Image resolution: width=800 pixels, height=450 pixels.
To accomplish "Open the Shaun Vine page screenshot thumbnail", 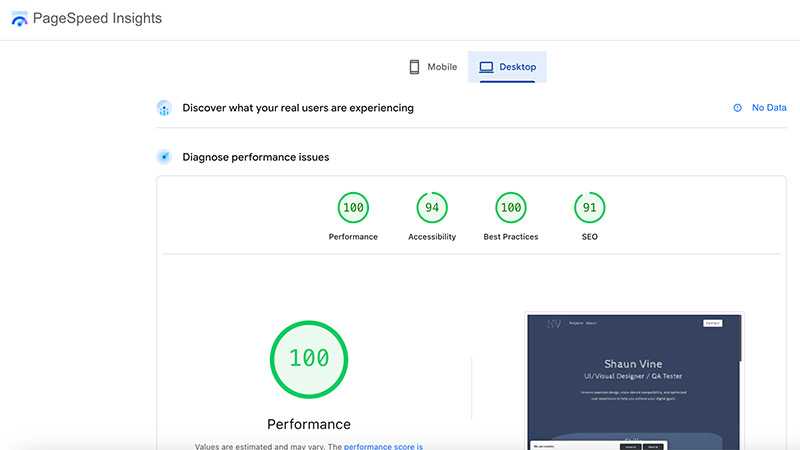I will (x=634, y=382).
